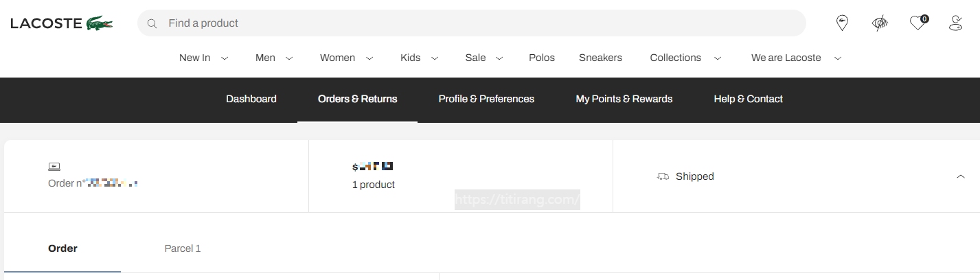Viewport: 980px width, 280px height.
Task: Focus the Find a product field
Action: pyautogui.click(x=472, y=23)
